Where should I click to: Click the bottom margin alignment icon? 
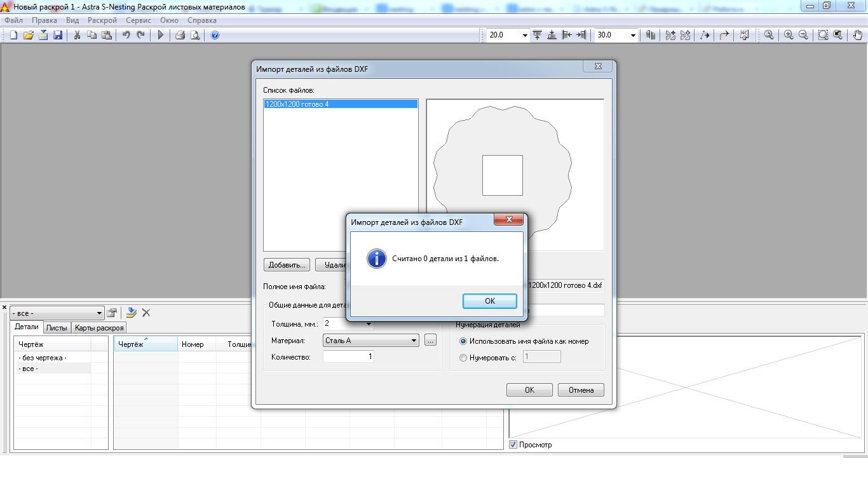552,36
